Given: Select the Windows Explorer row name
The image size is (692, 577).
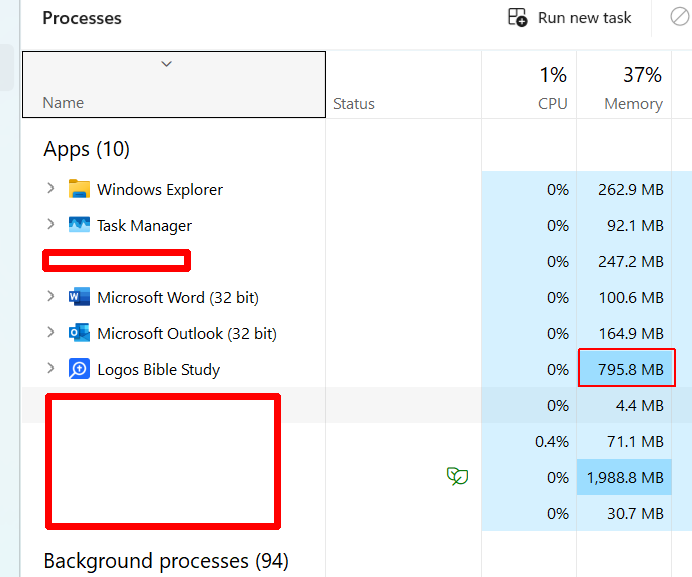Looking at the screenshot, I should 160,190.
